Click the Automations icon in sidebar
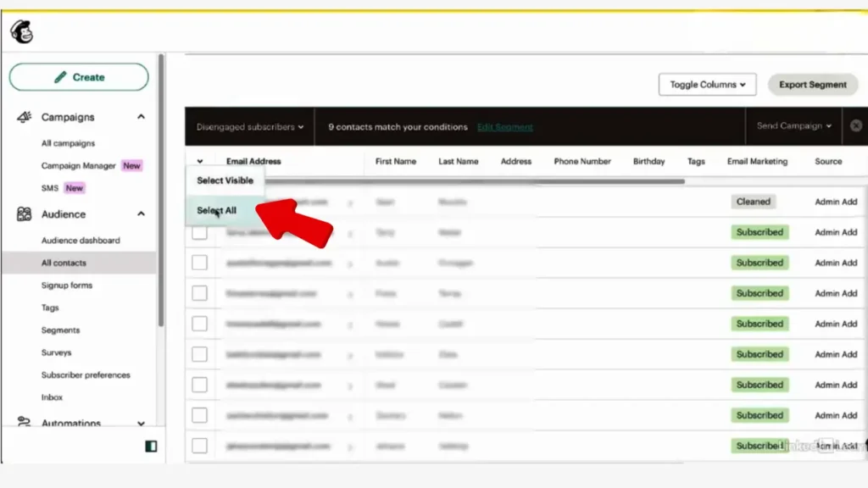 point(25,424)
